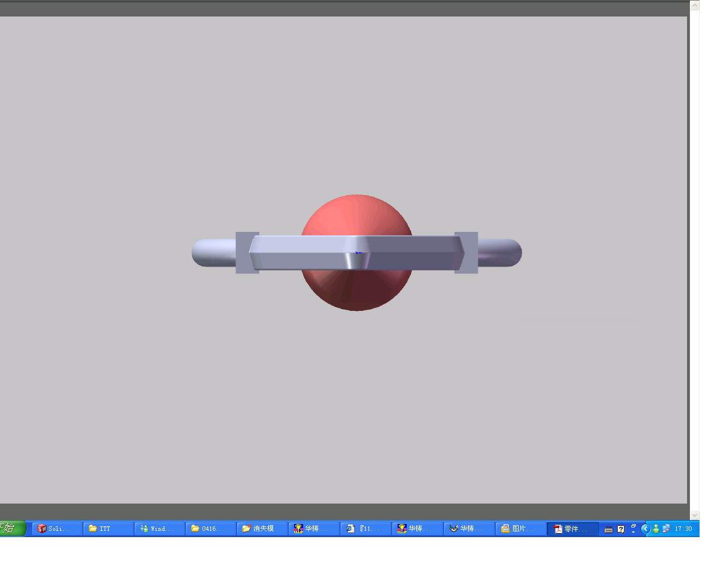
Task: Switch to the 『11... browser taskbar button
Action: click(366, 529)
